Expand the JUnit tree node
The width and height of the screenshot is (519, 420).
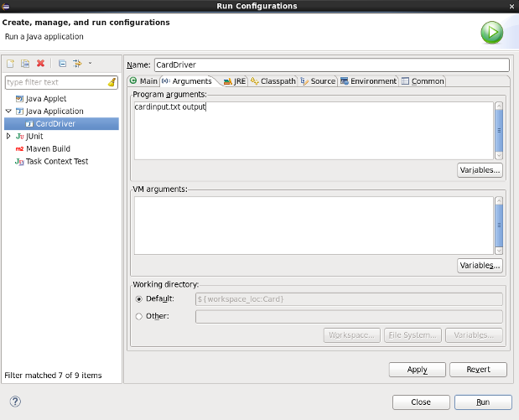click(x=8, y=136)
